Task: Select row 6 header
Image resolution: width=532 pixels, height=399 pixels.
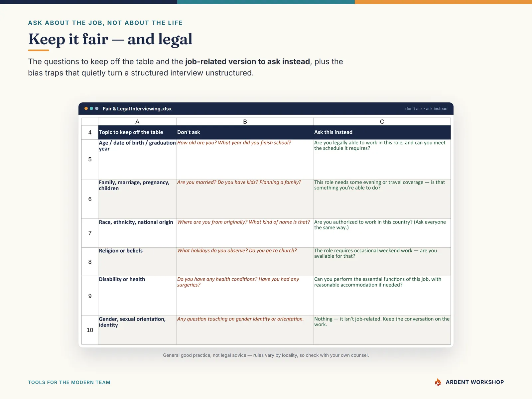Action: [90, 199]
